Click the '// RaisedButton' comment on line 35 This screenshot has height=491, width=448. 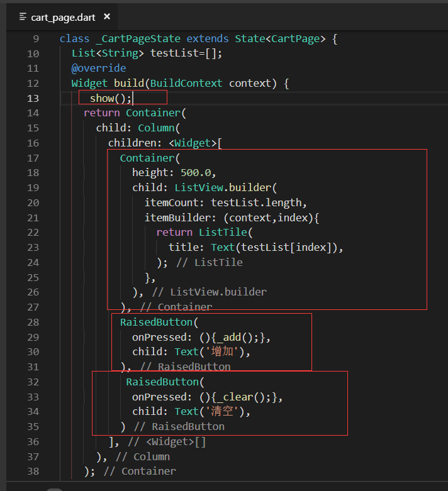[x=179, y=426]
